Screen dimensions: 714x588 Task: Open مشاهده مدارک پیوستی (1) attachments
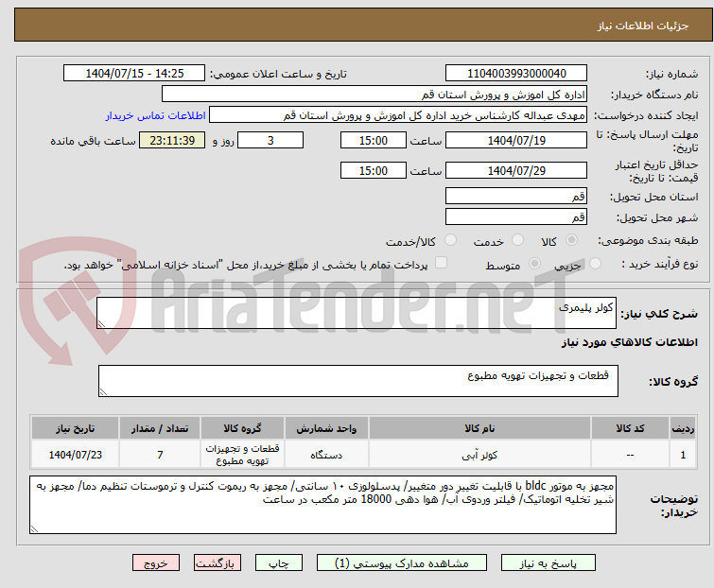coord(401,563)
